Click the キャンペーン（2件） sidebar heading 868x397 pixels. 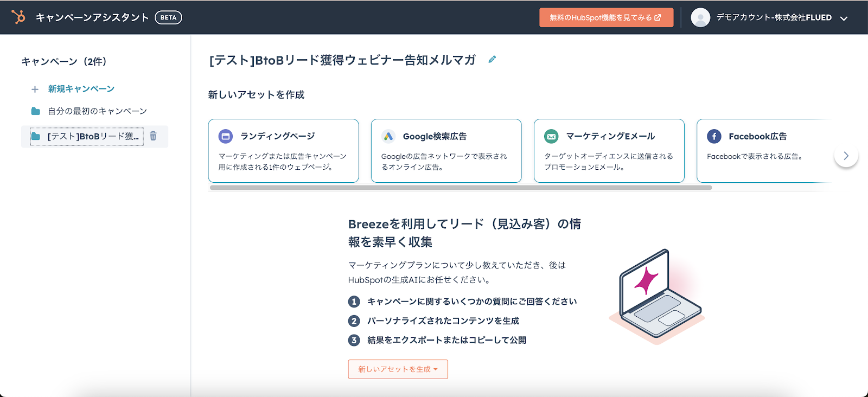64,62
